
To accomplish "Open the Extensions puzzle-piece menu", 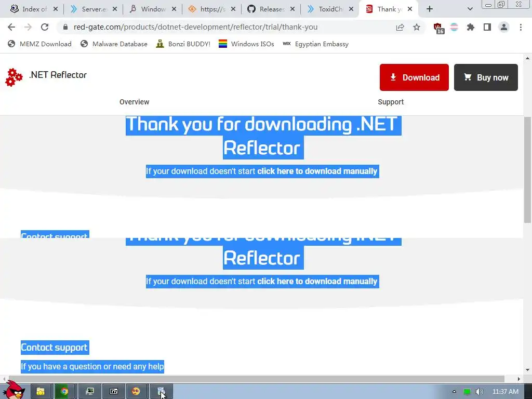I will click(470, 27).
